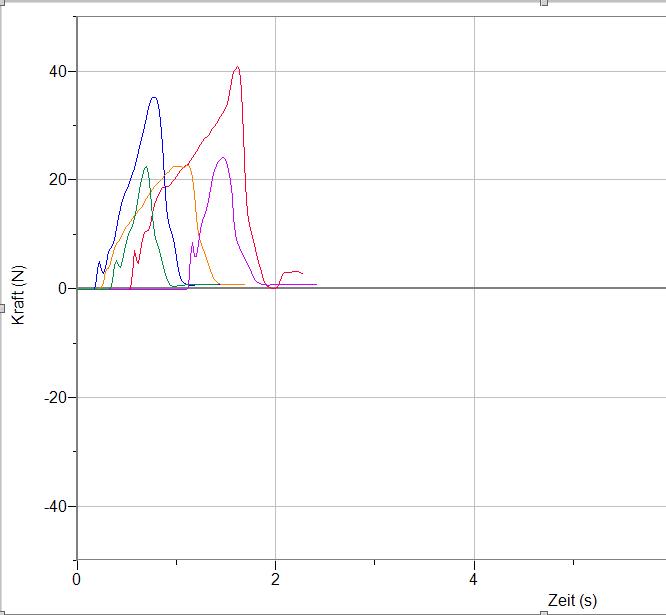This screenshot has width=666, height=615.
Task: Click the 0 tick label on y-axis
Action: (62, 288)
